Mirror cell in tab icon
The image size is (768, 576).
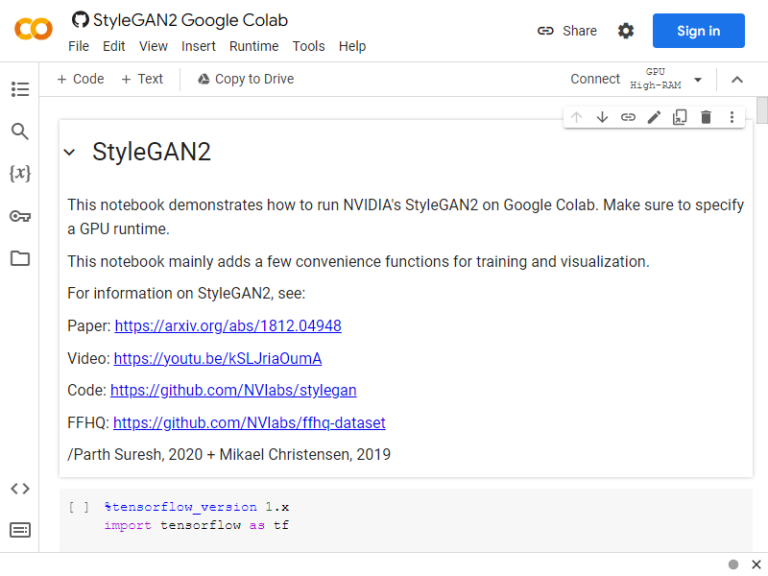pyautogui.click(x=680, y=117)
